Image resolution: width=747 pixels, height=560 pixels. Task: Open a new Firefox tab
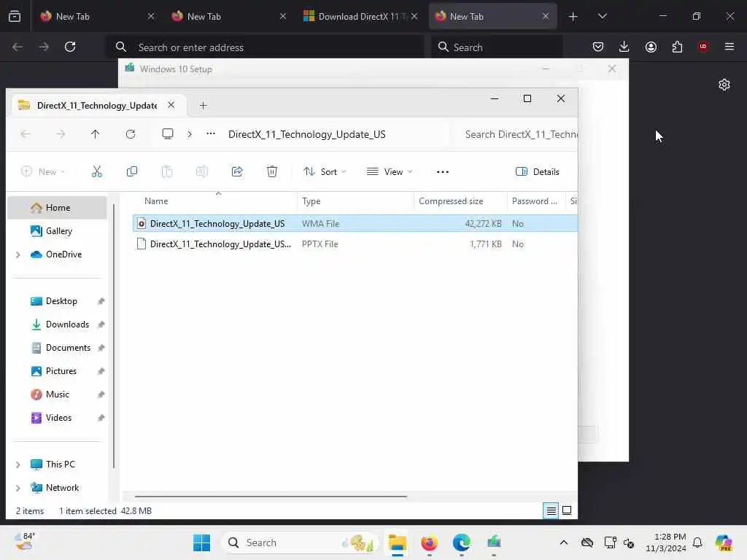coord(573,17)
